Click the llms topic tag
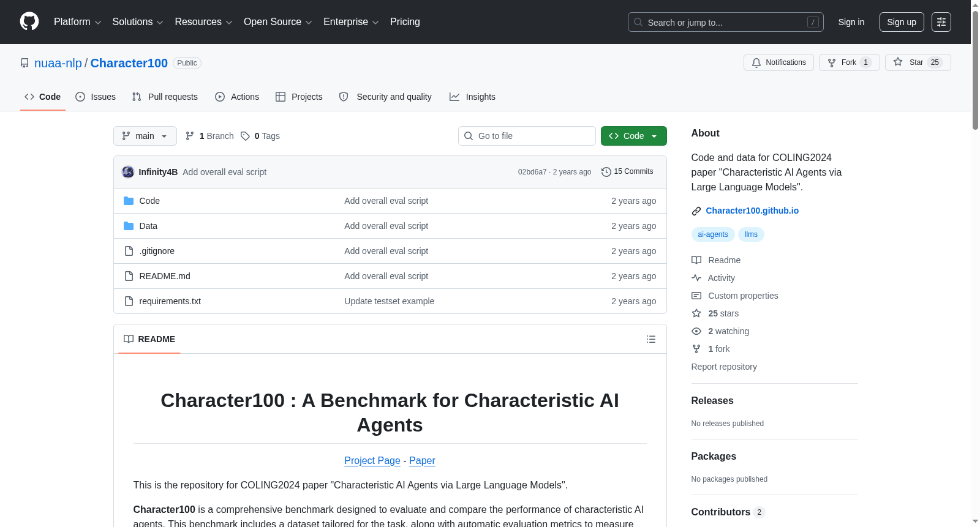This screenshot has height=527, width=980. point(751,234)
